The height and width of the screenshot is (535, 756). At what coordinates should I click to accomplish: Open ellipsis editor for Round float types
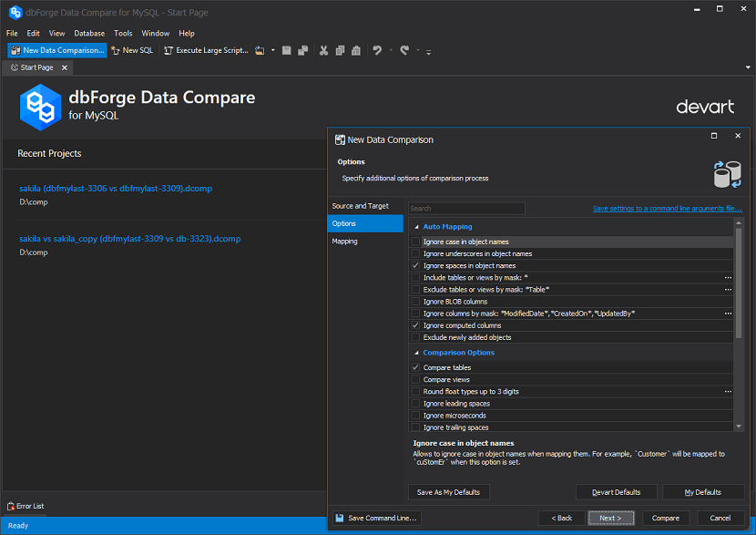click(x=728, y=392)
